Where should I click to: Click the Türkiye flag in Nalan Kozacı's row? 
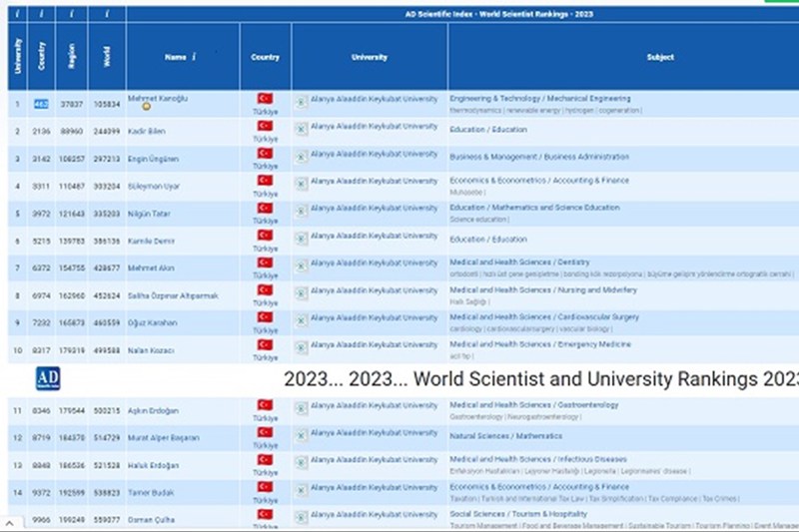(x=265, y=345)
